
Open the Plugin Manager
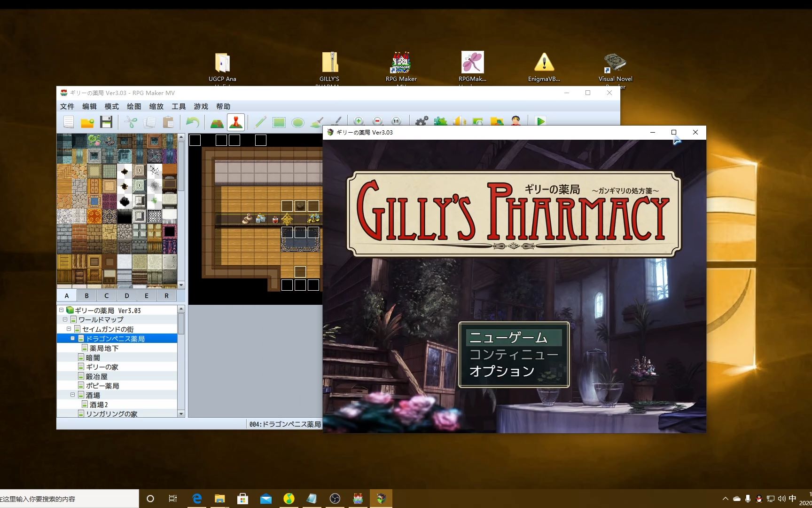440,122
